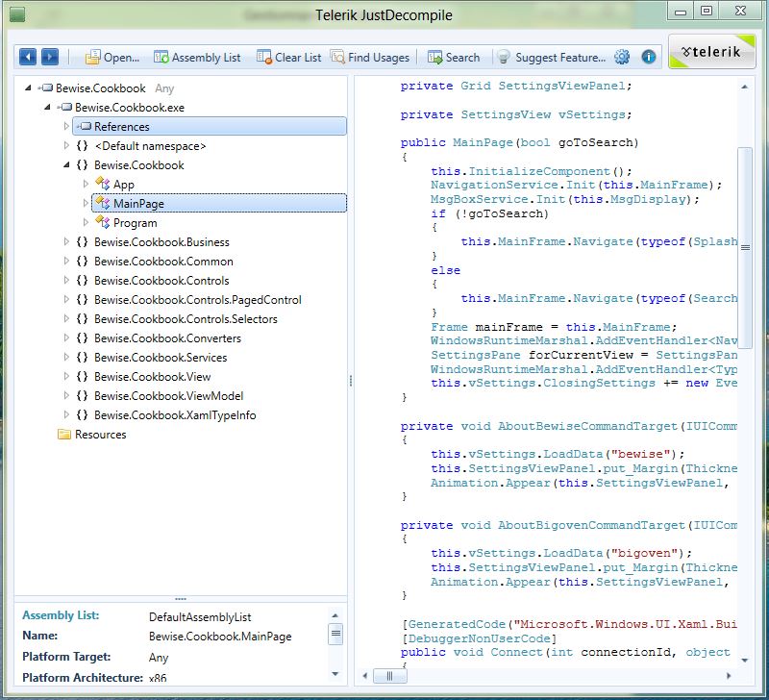
Task: Click Find Usages in toolbar
Action: click(370, 58)
